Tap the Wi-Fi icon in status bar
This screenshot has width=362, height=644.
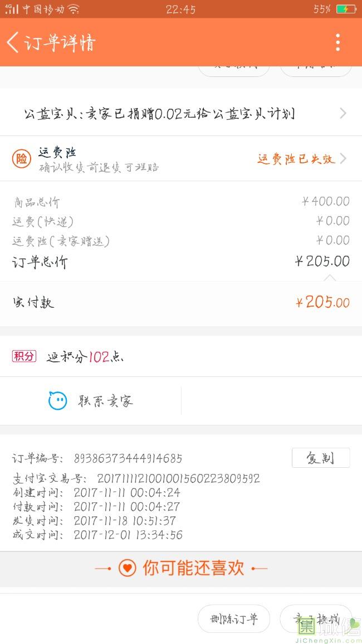pos(74,9)
